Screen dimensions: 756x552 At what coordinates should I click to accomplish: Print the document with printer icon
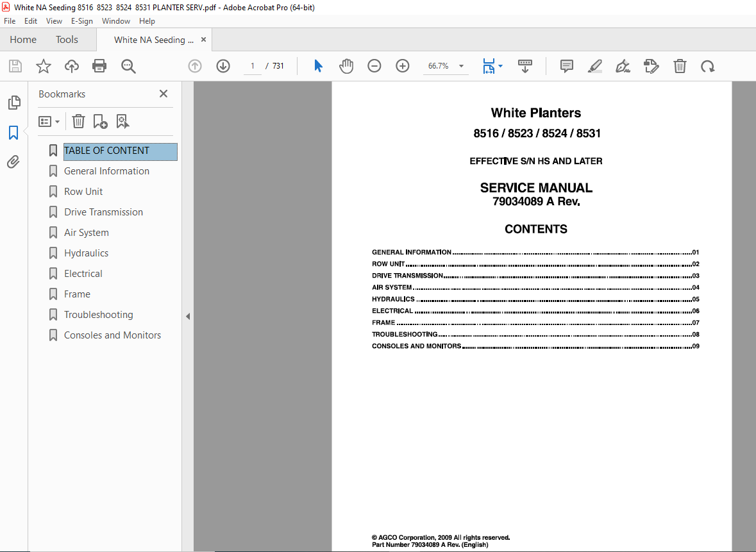coord(99,66)
